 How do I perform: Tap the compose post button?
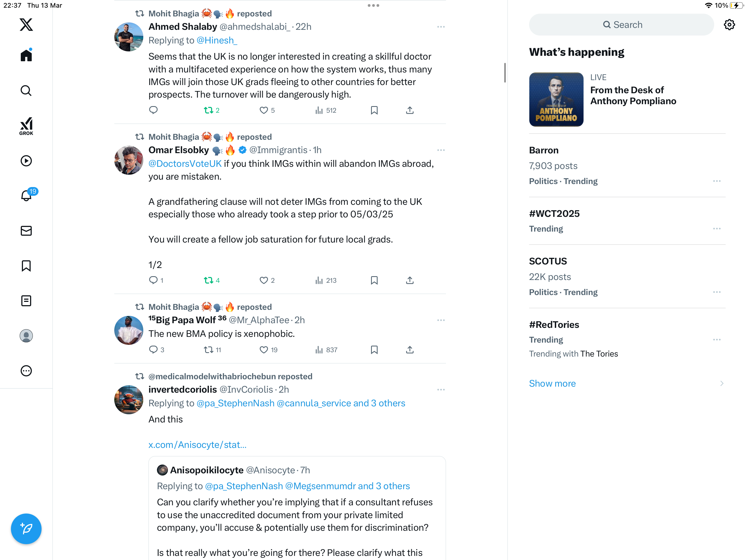[x=26, y=529]
